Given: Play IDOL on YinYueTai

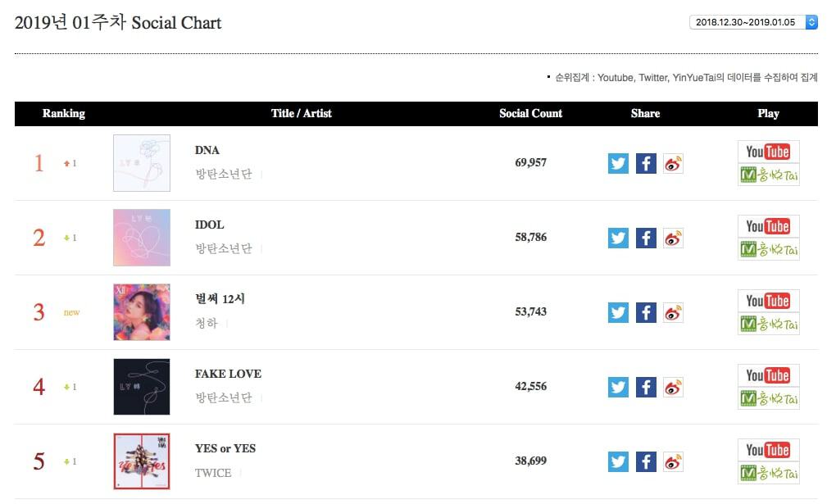Looking at the screenshot, I should 768,249.
